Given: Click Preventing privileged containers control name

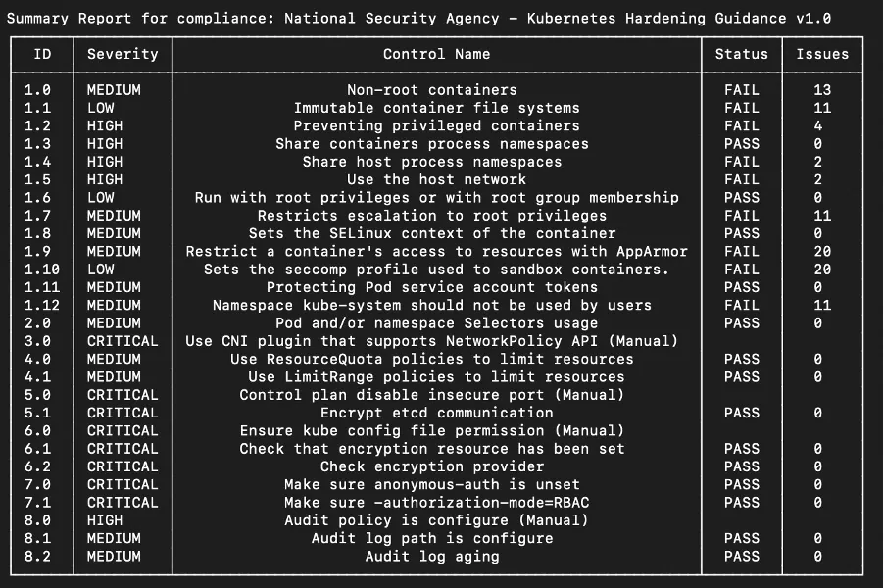Looking at the screenshot, I should [436, 125].
